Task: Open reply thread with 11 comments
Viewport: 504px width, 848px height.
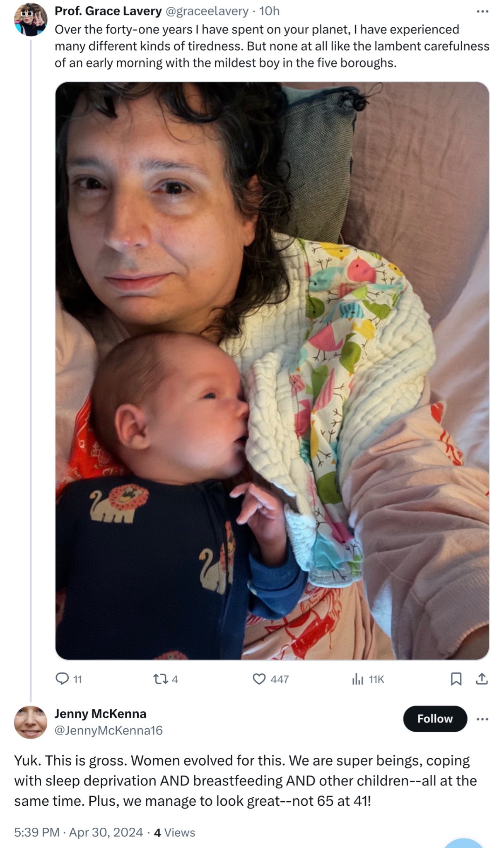Action: (x=68, y=679)
